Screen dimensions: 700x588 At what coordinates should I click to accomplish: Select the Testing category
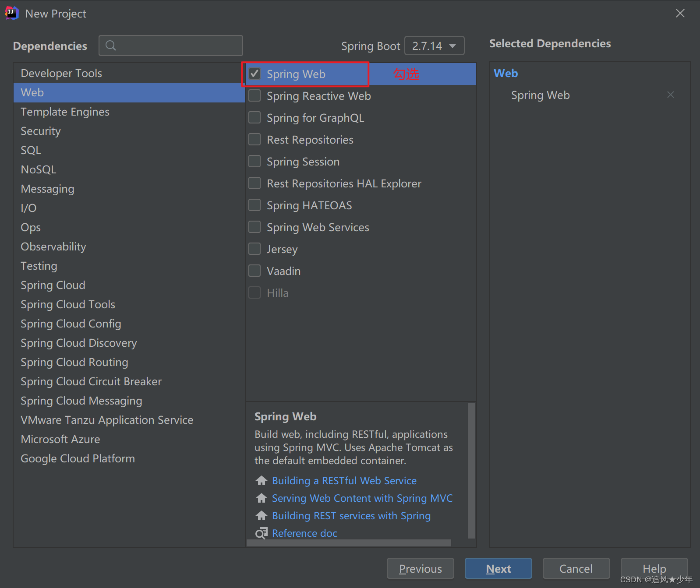coord(129,266)
